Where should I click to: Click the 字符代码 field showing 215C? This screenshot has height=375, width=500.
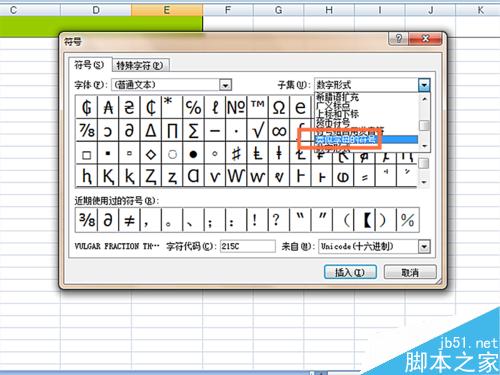pos(248,246)
